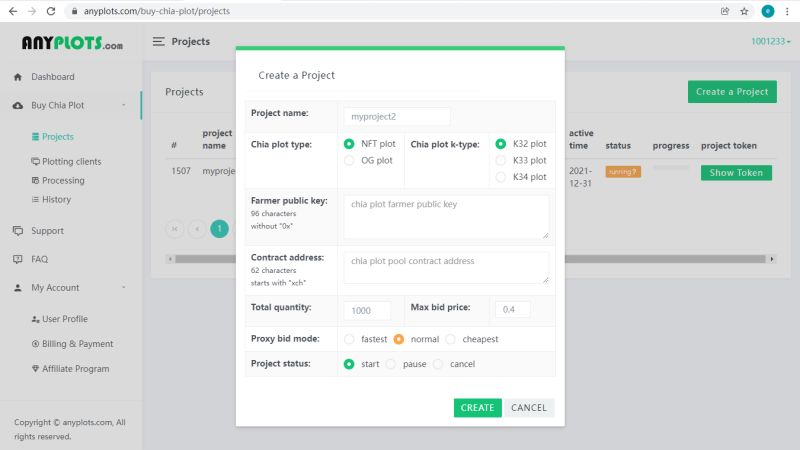Click the History list icon

pyautogui.click(x=35, y=199)
